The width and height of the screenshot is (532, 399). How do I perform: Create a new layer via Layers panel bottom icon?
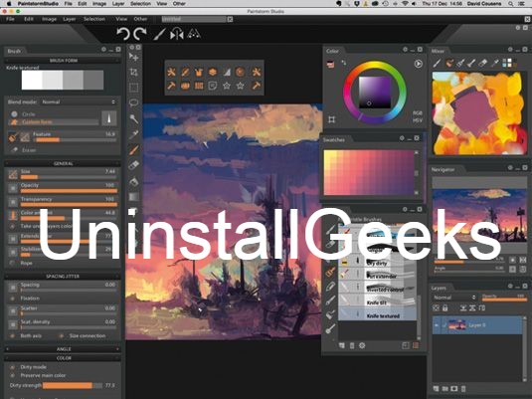click(436, 388)
